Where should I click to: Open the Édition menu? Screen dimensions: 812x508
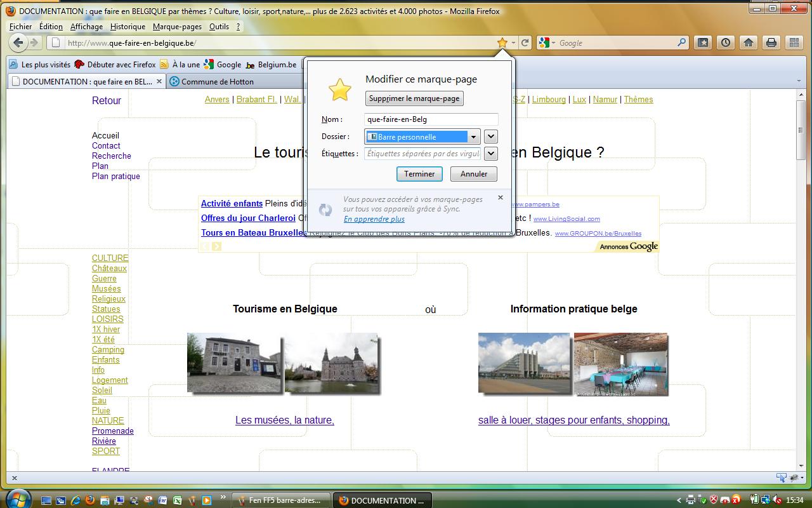[51, 27]
